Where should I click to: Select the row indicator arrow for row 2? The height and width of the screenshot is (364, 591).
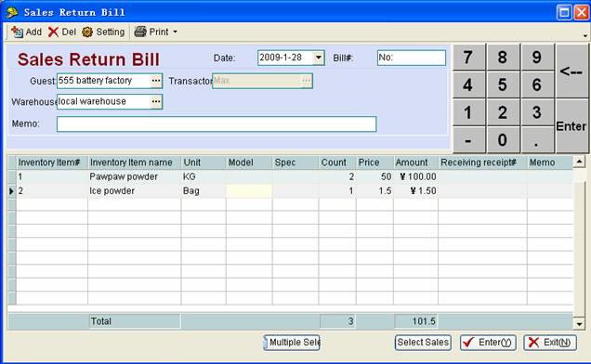12,191
